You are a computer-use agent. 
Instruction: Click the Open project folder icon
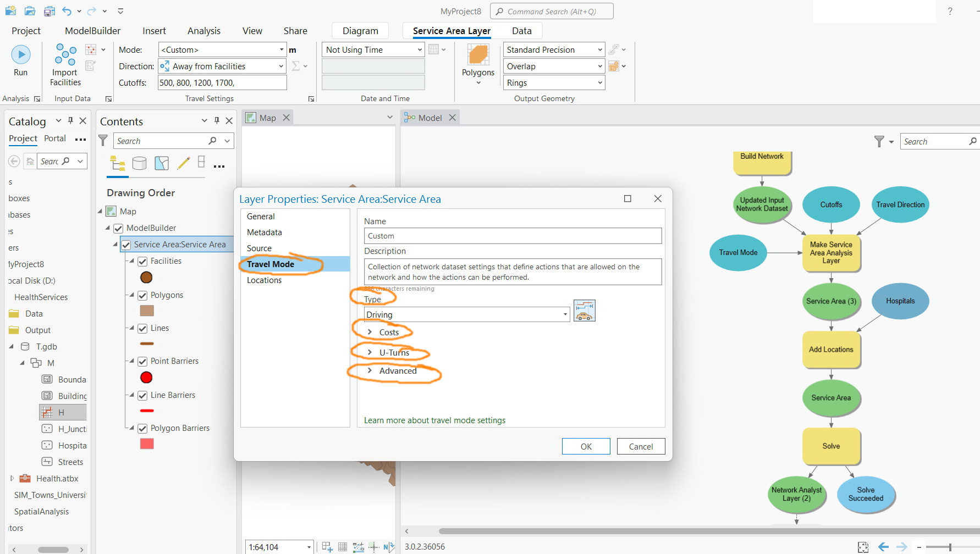click(30, 11)
